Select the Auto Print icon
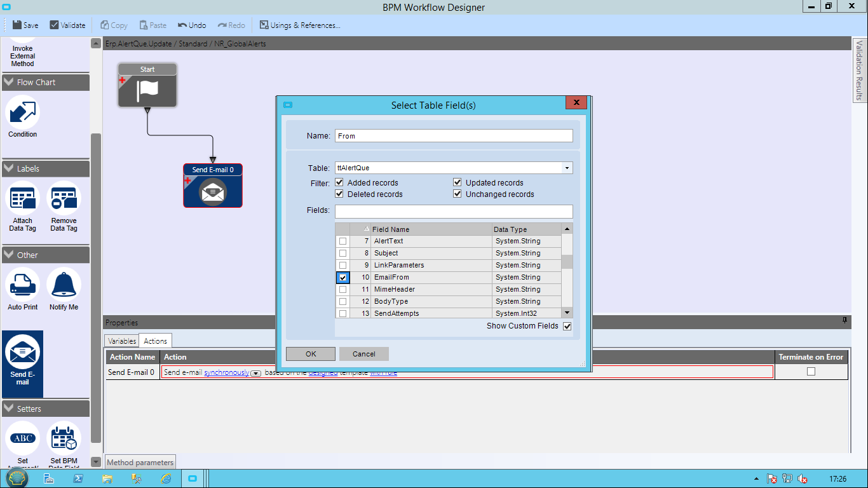This screenshot has width=868, height=488. click(22, 285)
